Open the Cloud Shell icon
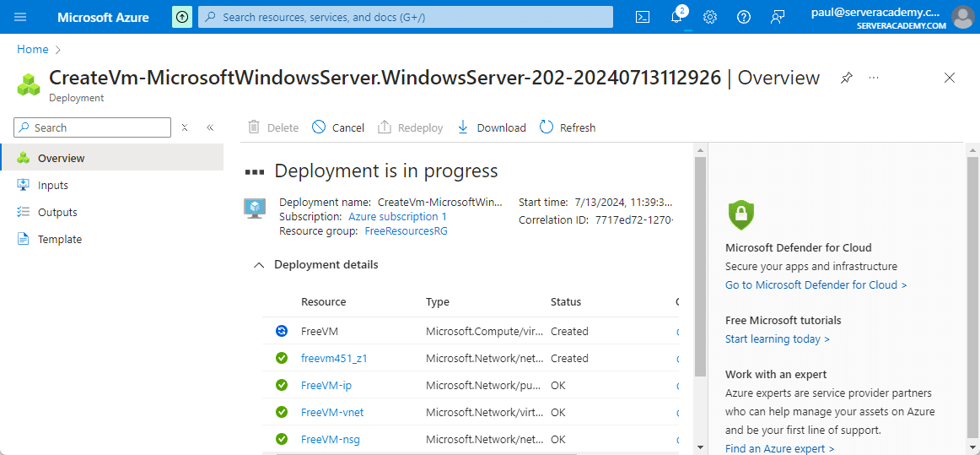 coord(643,17)
